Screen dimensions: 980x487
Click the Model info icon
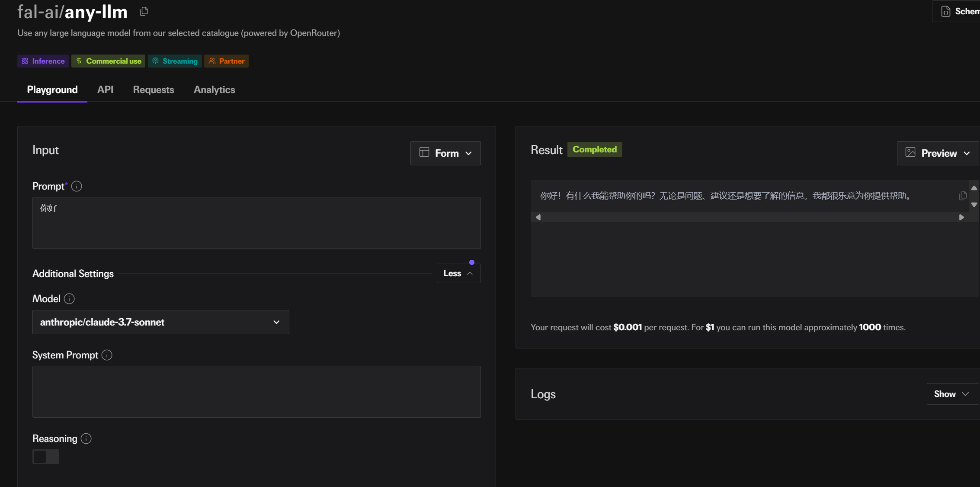click(69, 299)
